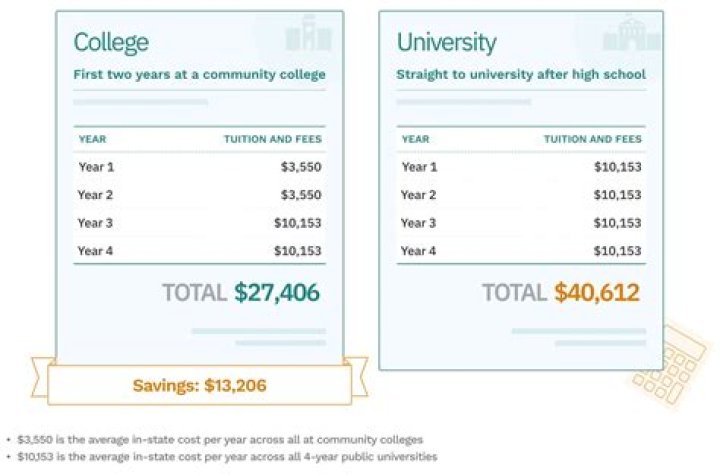The width and height of the screenshot is (720, 474).
Task: Click College table TUITION AND FEES header
Action: tap(272, 139)
